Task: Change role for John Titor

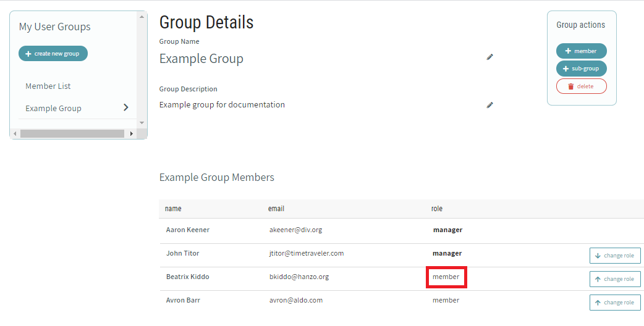Action: point(615,256)
